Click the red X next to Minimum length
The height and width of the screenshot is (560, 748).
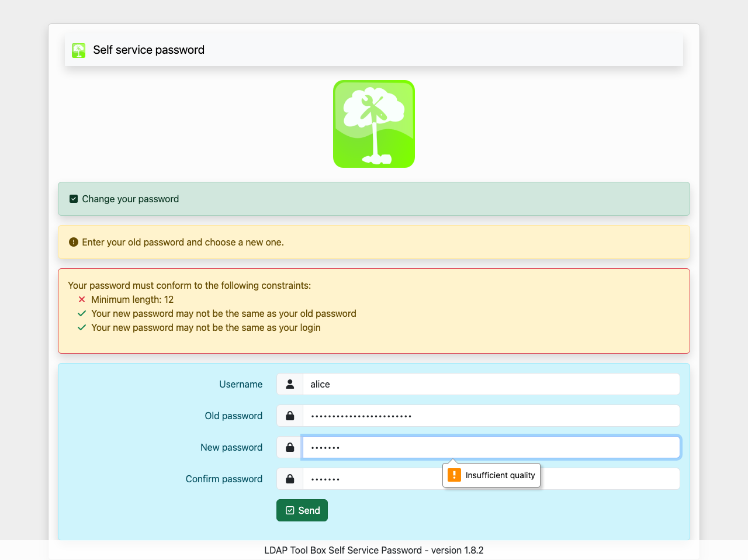82,299
